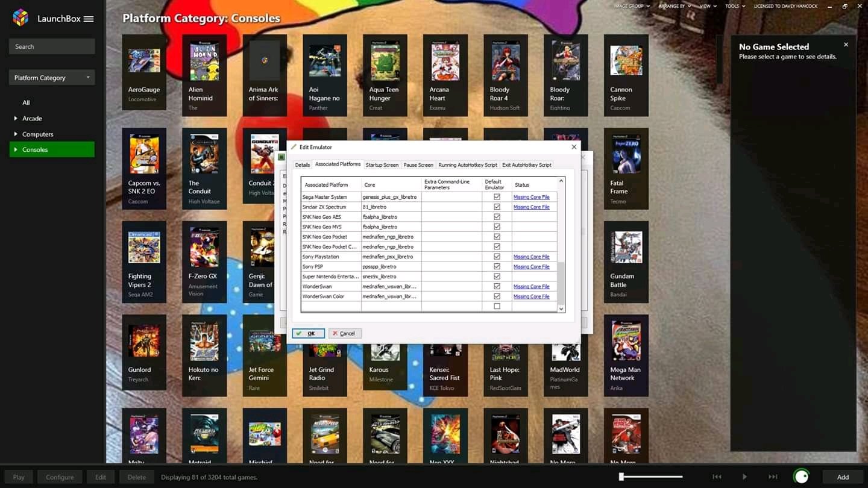Image resolution: width=868 pixels, height=488 pixels.
Task: Switch to the Pause Screen tab
Action: 418,165
